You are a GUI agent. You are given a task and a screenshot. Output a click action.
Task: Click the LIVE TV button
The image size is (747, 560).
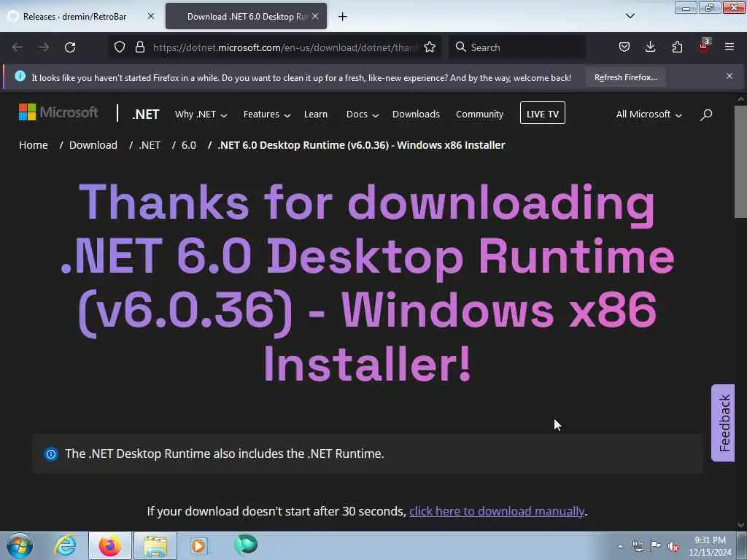542,113
